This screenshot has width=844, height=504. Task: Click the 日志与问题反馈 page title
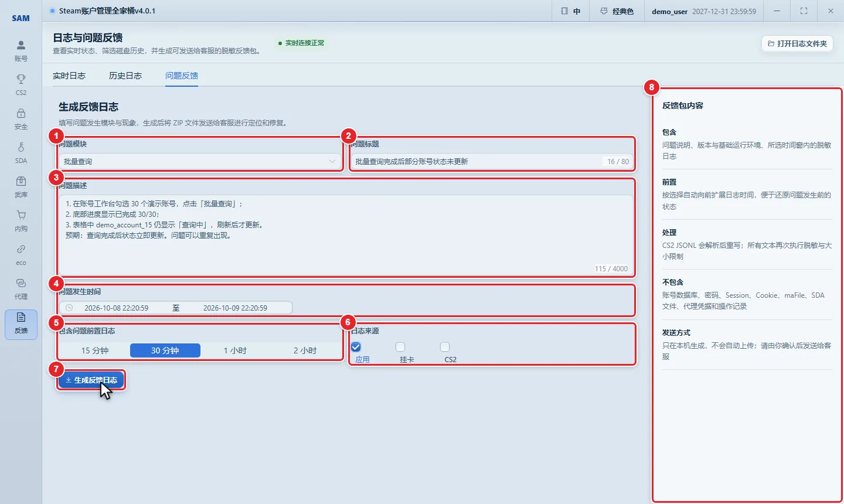coord(88,38)
